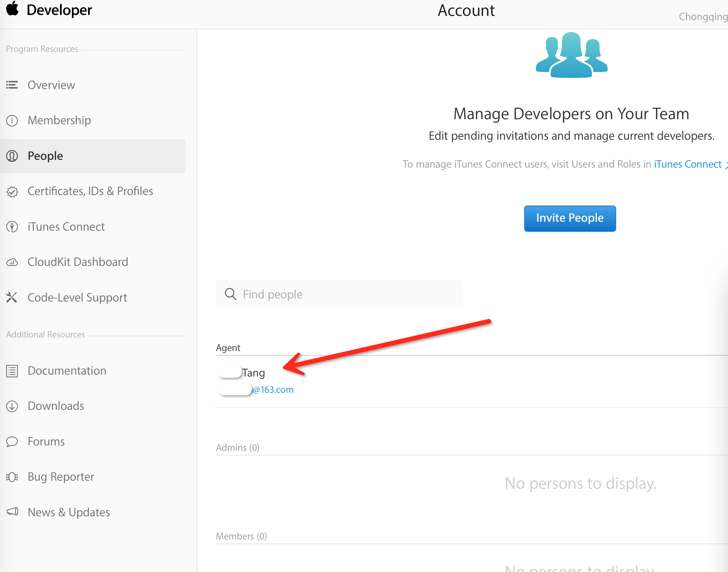Viewport: 728px width, 572px height.
Task: Click the People person icon
Action: coord(12,156)
